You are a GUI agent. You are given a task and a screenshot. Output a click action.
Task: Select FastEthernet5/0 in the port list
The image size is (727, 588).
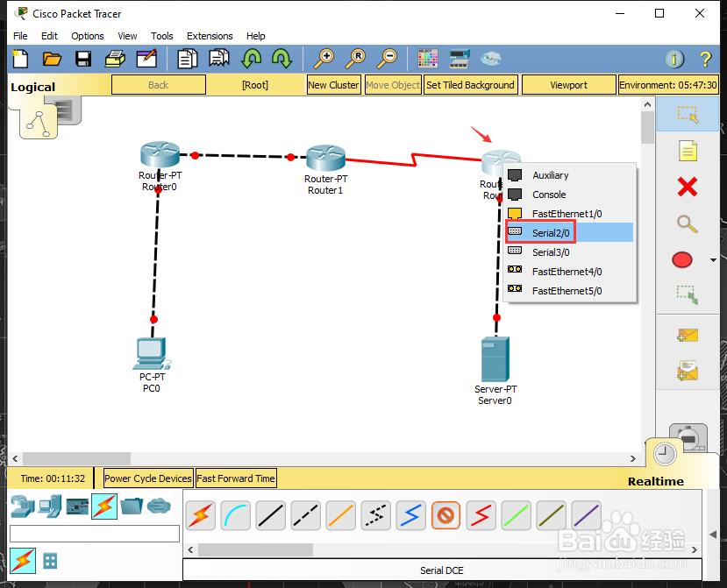pos(570,291)
